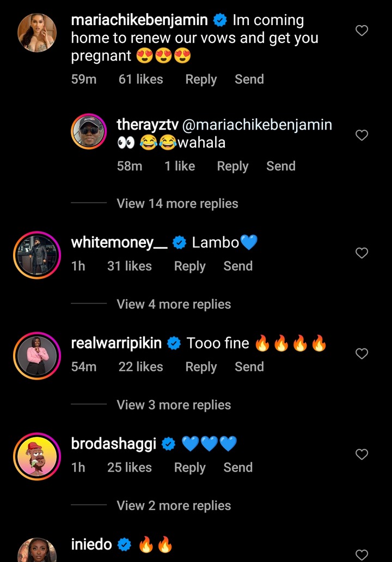Like realwarripikin's Tooo fine comment

point(362,354)
